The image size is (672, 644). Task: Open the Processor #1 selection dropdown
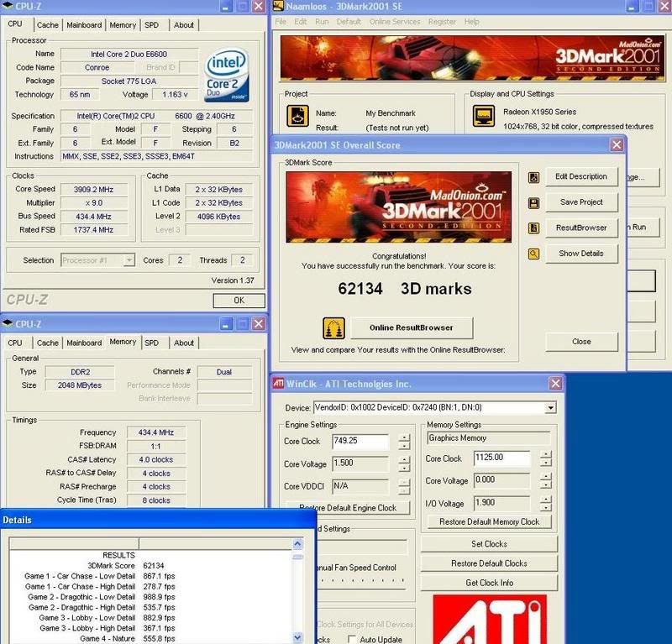pos(129,260)
